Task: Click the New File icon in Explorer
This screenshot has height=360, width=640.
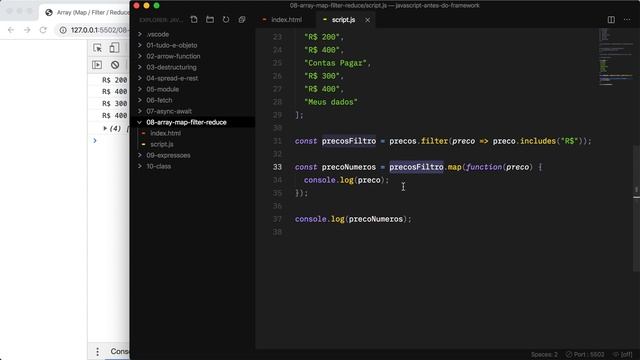Action: click(x=194, y=20)
